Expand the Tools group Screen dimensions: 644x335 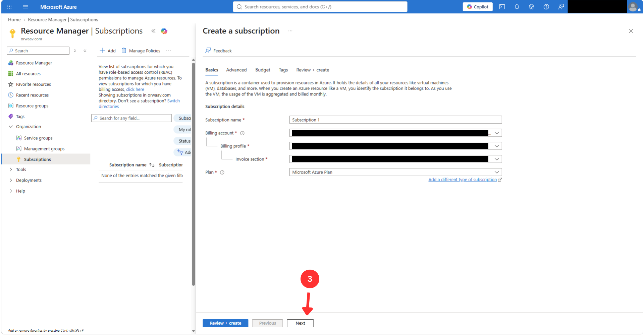tap(11, 170)
